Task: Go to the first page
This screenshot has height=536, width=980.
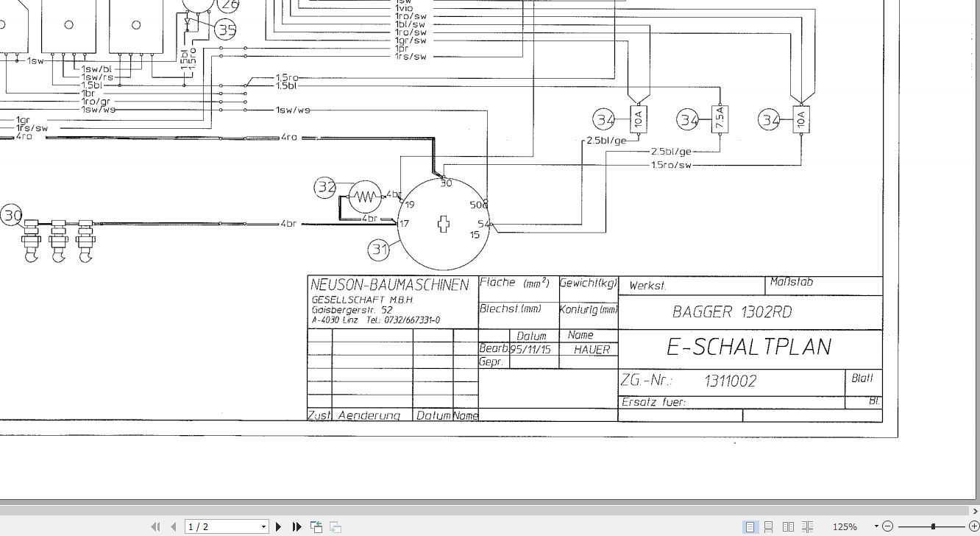Action: click(156, 526)
